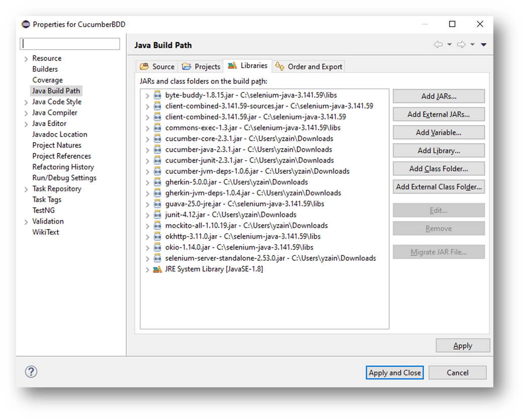Select Java Build Path tree item
Screen dimensions: 526x420
(x=56, y=91)
